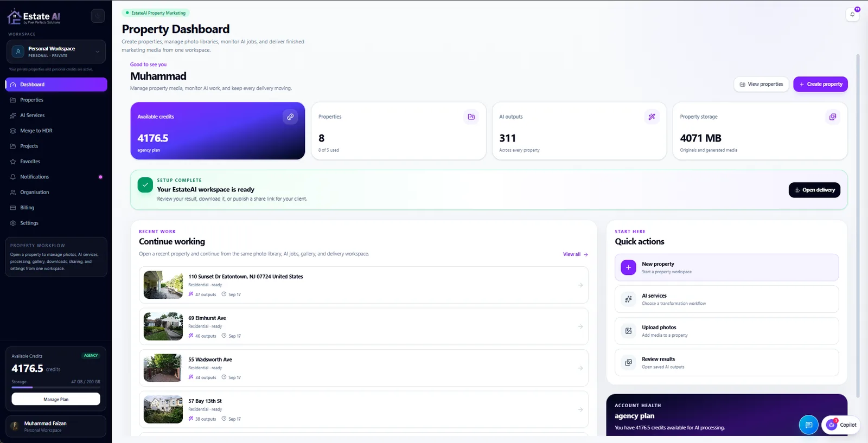The height and width of the screenshot is (443, 868).
Task: Click the Available credits link icon
Action: tap(290, 117)
